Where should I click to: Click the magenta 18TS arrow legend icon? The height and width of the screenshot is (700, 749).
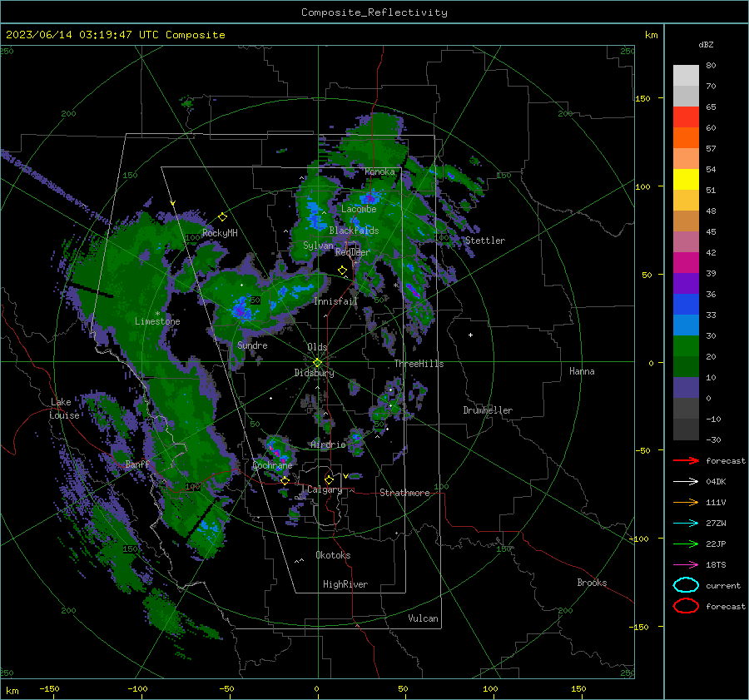pyautogui.click(x=686, y=565)
